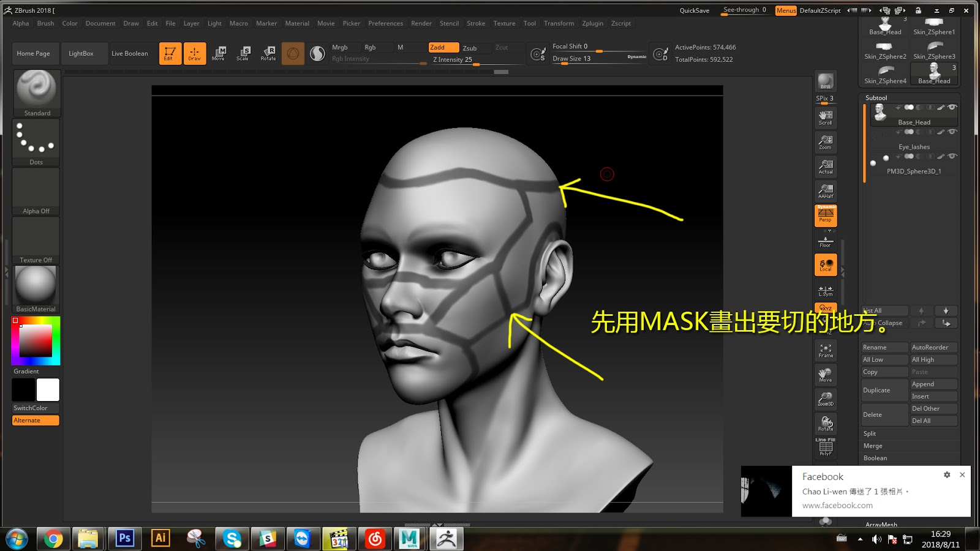The width and height of the screenshot is (980, 551).
Task: Toggle the Alternate color button
Action: pyautogui.click(x=36, y=421)
